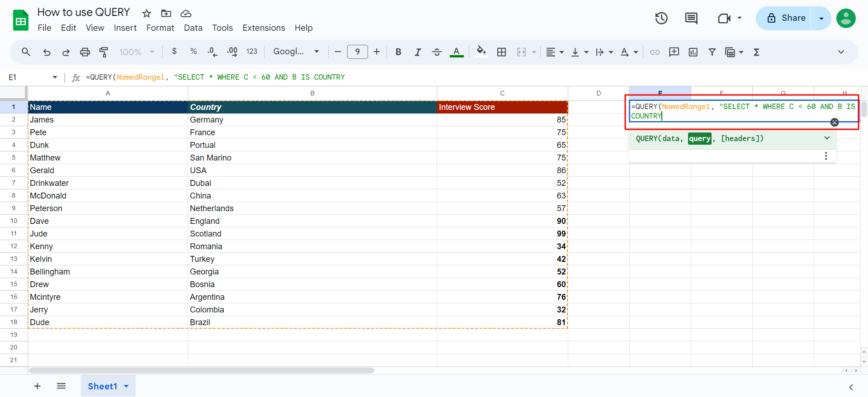Open version history
868x397 pixels.
click(661, 18)
